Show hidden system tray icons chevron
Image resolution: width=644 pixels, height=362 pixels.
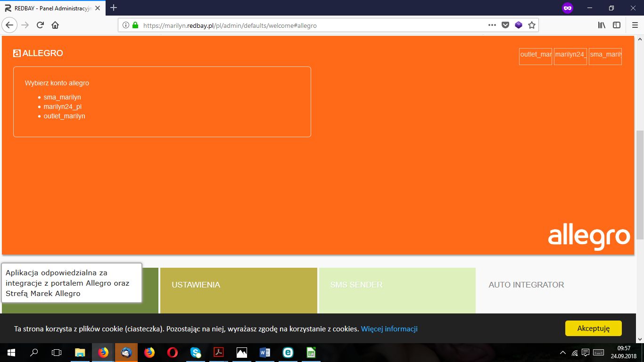coord(562,353)
